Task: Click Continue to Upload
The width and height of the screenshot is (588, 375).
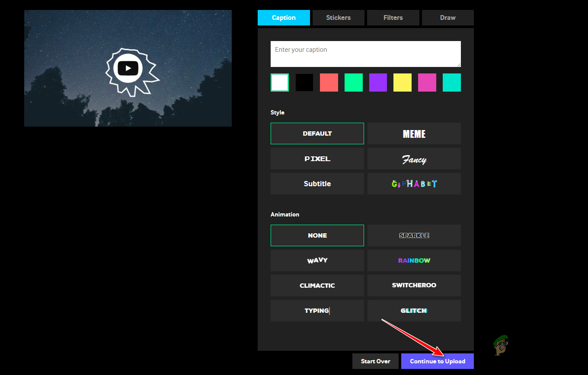Action: coord(437,361)
